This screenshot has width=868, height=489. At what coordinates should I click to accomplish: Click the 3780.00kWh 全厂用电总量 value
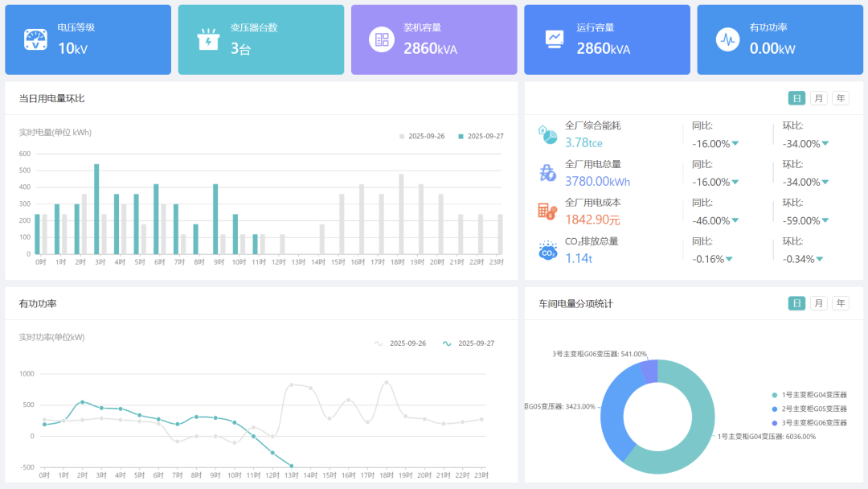[x=597, y=182]
